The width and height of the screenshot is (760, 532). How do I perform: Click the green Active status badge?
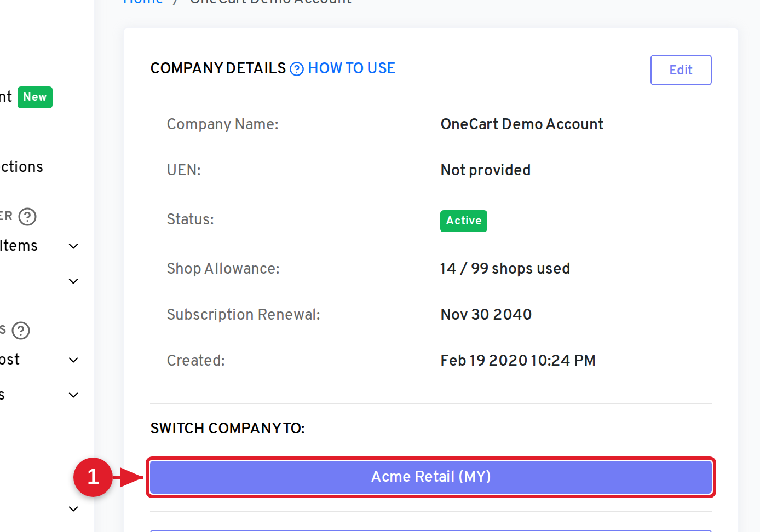point(464,221)
